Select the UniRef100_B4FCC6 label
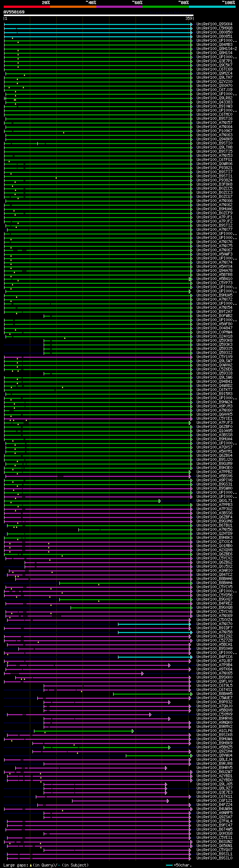Image resolution: width=239 pixels, height=868 pixels. (x=214, y=657)
